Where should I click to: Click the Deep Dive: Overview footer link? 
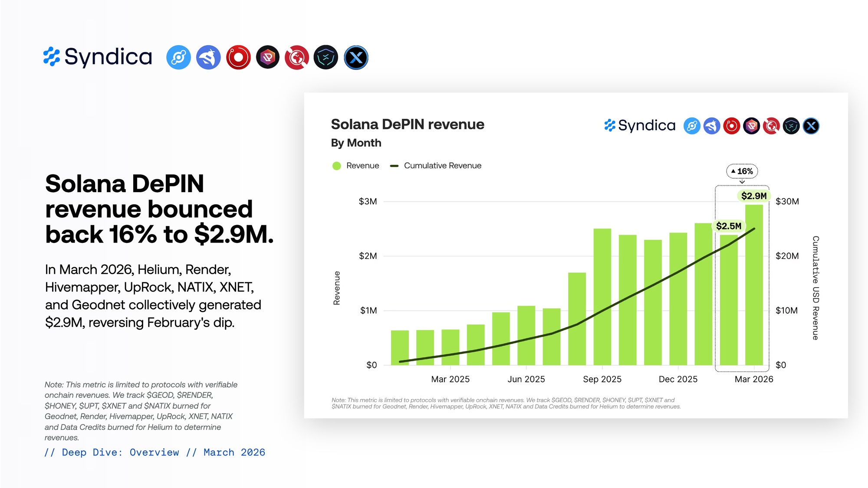pyautogui.click(x=120, y=452)
